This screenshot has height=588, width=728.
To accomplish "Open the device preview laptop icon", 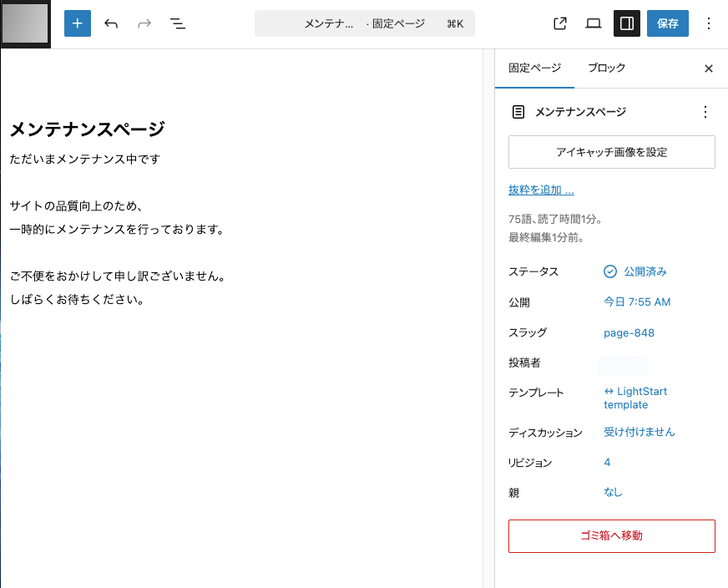I will coord(594,23).
